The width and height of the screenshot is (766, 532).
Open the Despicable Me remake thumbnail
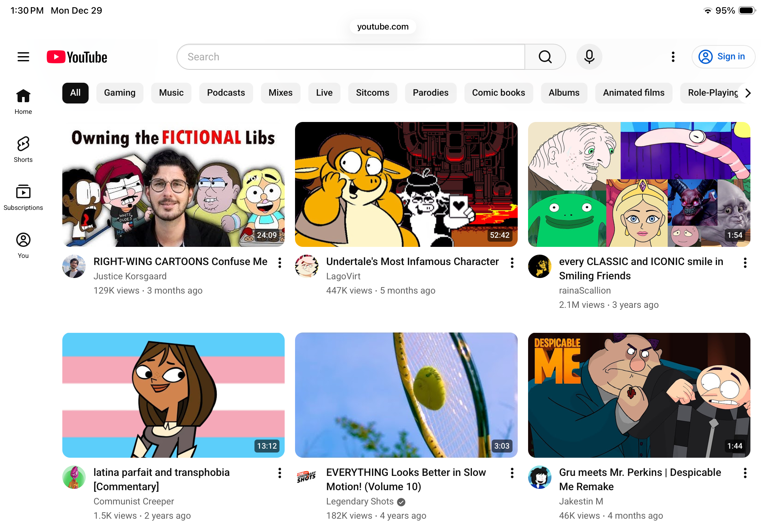click(x=639, y=395)
